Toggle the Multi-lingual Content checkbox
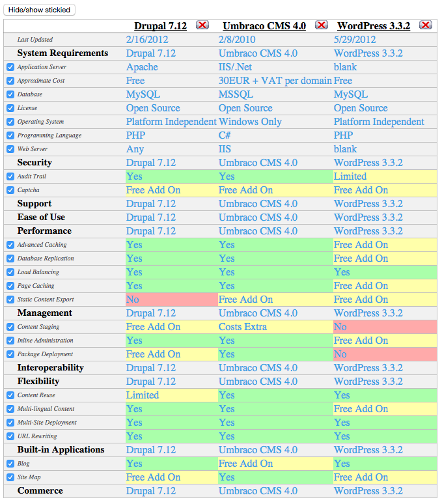Image resolution: width=442 pixels, height=504 pixels. pyautogui.click(x=10, y=409)
